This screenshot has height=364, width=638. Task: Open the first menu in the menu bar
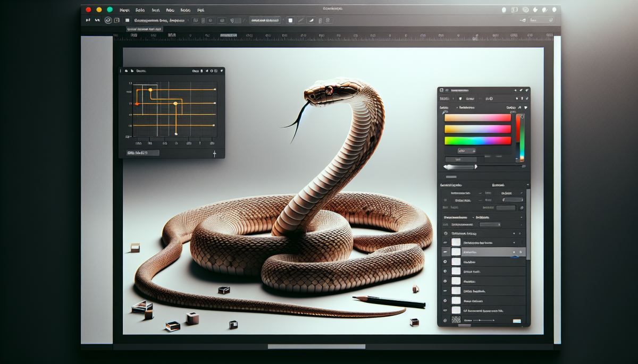[124, 10]
